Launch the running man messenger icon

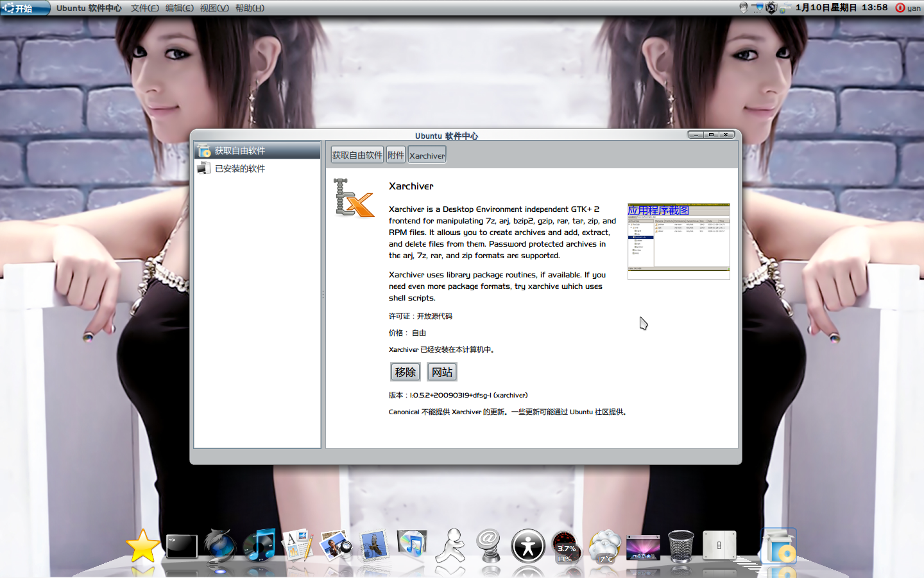[451, 545]
